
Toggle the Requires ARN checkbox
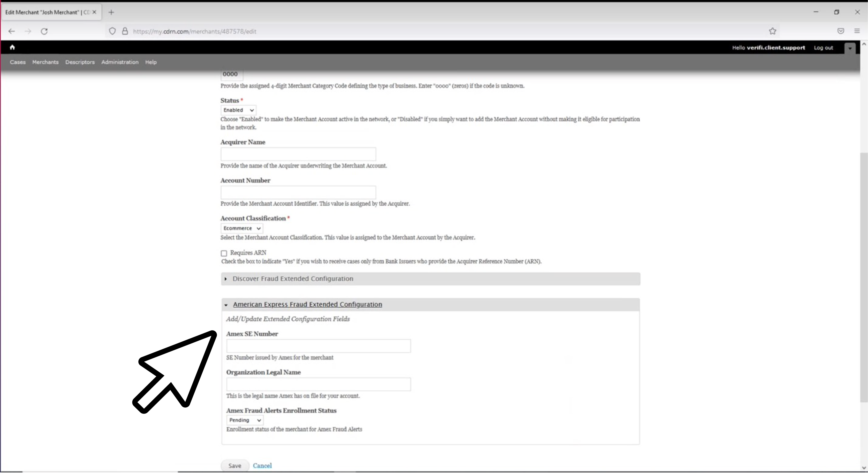point(224,253)
